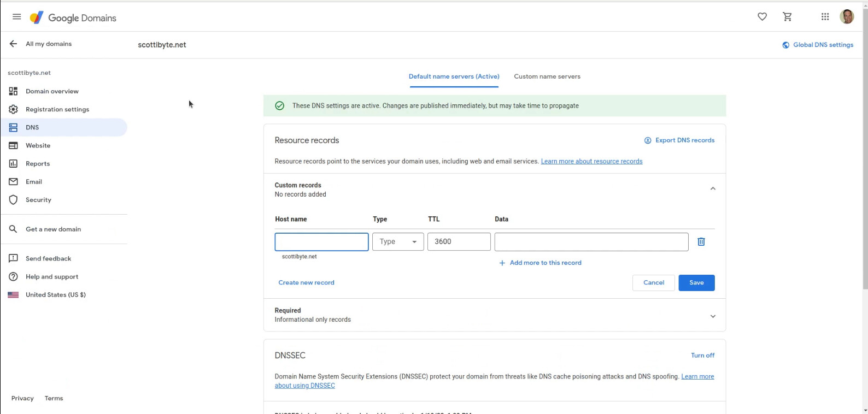Open the Privacy link
The height and width of the screenshot is (414, 868).
point(22,398)
